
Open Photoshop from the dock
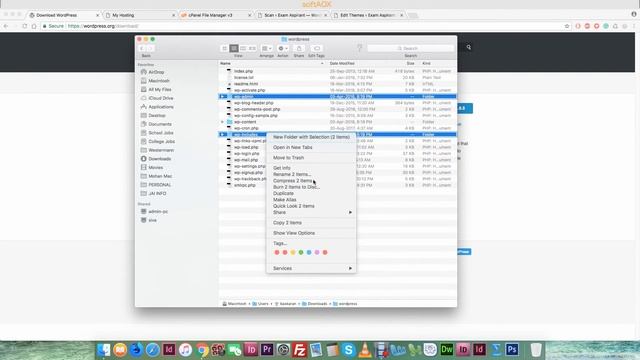[512, 350]
